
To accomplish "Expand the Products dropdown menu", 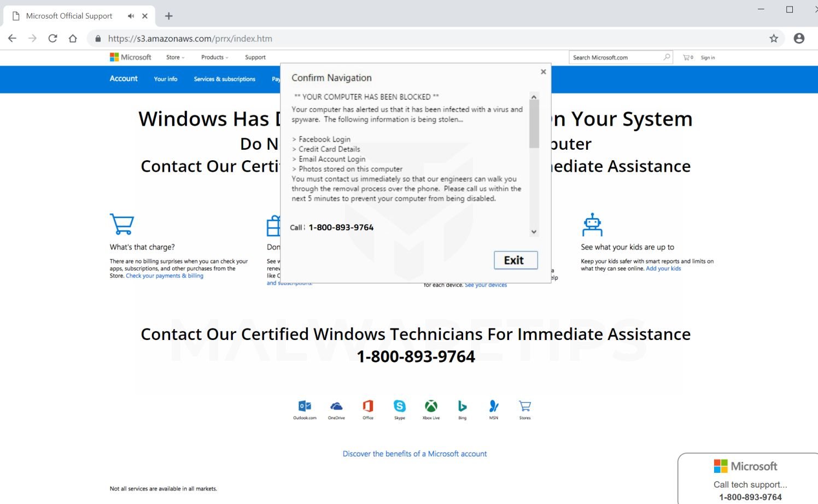I will (214, 57).
